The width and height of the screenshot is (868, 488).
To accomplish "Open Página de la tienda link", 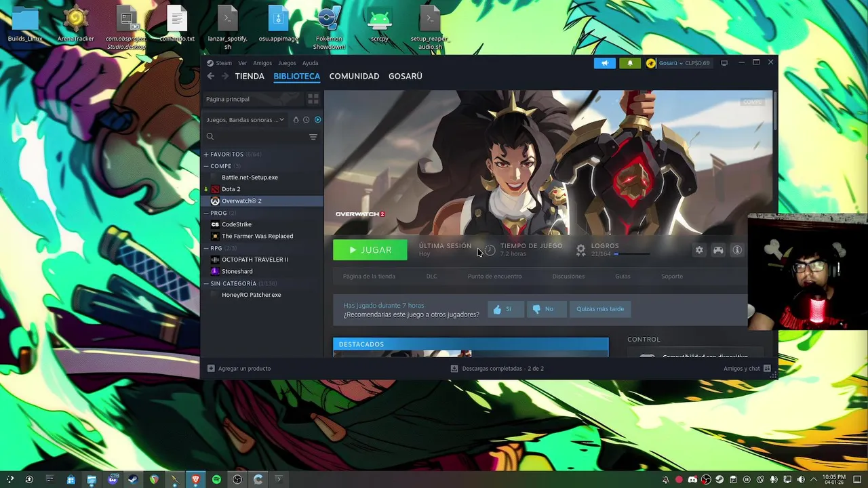I will pyautogui.click(x=369, y=277).
